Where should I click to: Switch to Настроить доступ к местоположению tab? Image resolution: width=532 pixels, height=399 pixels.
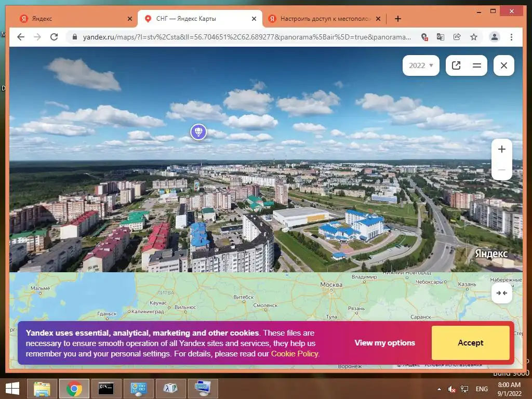pyautogui.click(x=325, y=19)
